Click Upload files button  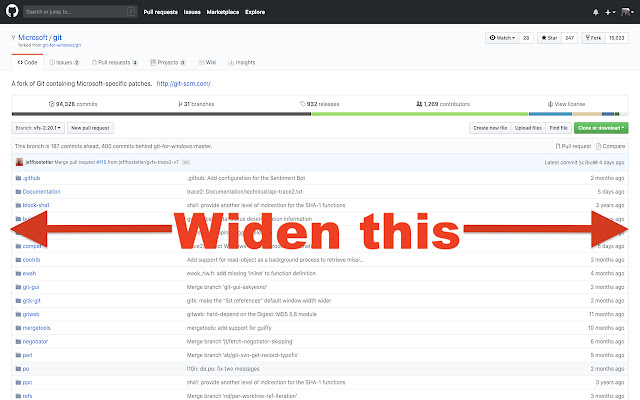pos(528,128)
